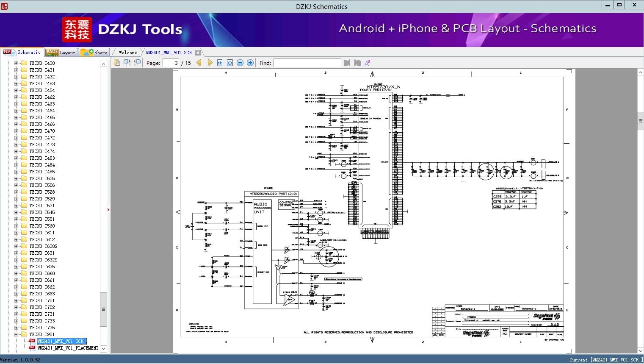
Task: Click the fit width icon
Action: click(220, 63)
